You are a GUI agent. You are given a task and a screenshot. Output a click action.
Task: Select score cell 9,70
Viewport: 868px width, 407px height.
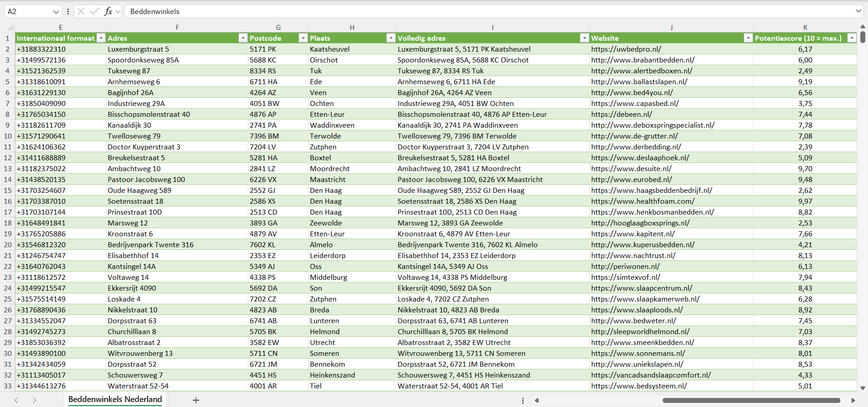(x=805, y=168)
